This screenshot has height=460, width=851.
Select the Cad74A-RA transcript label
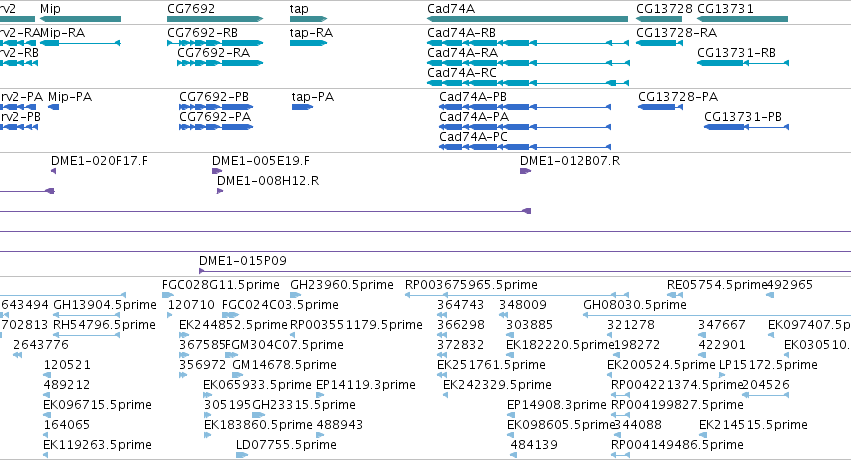point(462,53)
